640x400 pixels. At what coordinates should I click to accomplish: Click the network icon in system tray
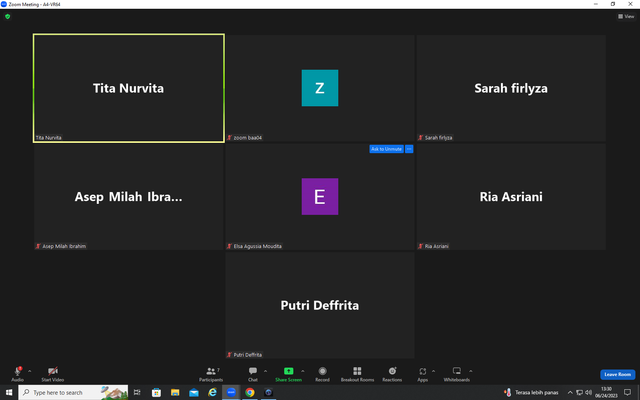(579, 393)
